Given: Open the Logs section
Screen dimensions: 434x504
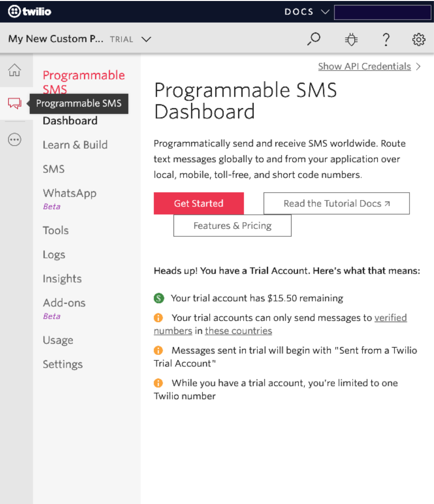Looking at the screenshot, I should click(54, 254).
